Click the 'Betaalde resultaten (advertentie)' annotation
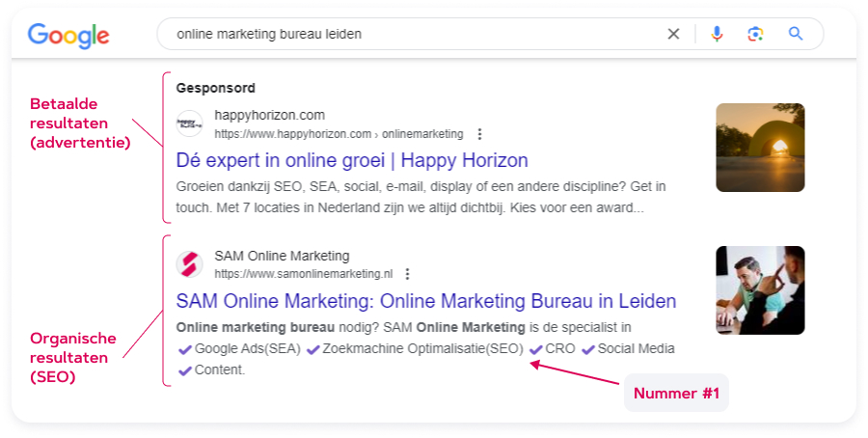This screenshot has height=438, width=868. tap(80, 123)
